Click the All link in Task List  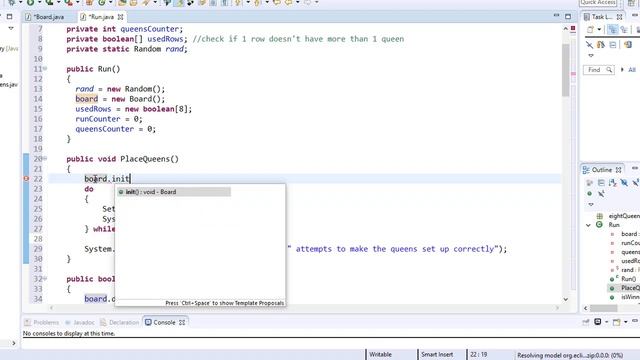click(x=632, y=70)
